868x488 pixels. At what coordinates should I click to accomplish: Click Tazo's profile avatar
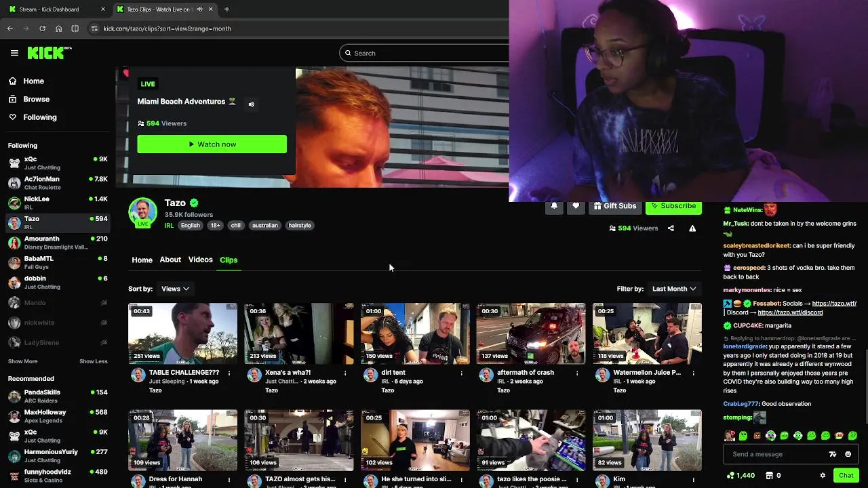pyautogui.click(x=143, y=213)
